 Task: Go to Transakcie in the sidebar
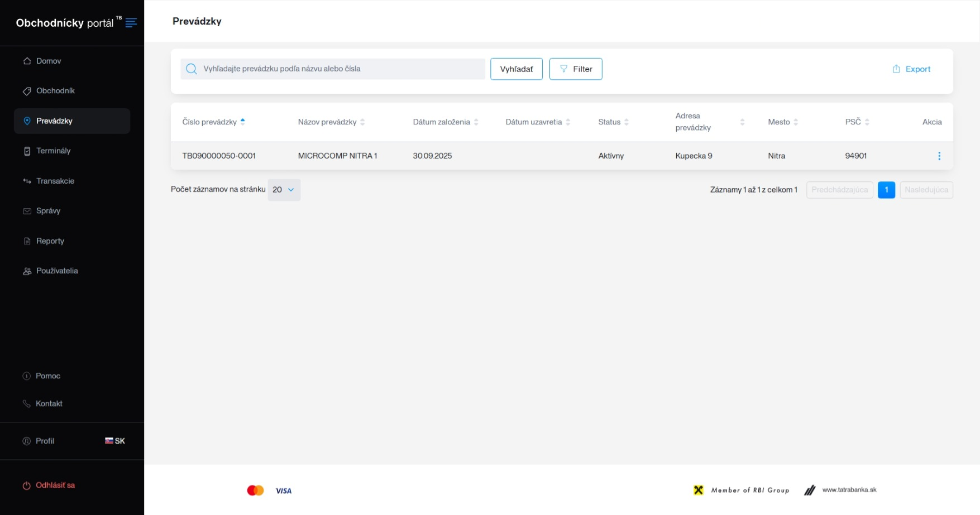tap(55, 181)
